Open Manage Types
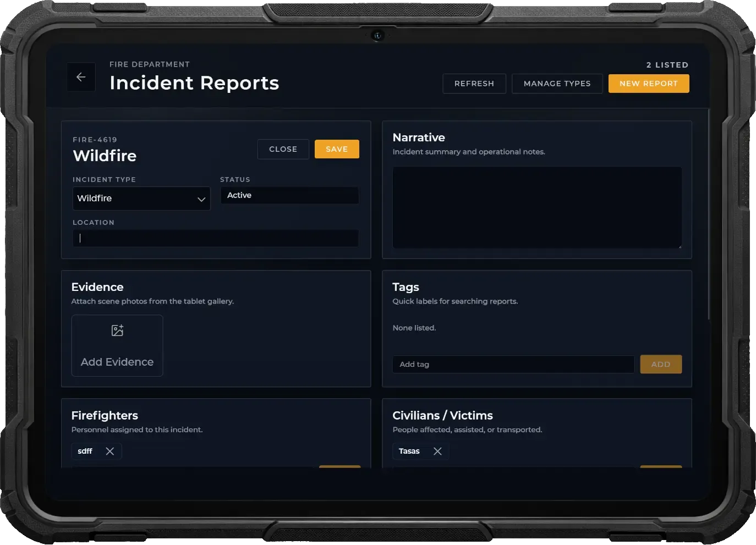 coord(557,84)
